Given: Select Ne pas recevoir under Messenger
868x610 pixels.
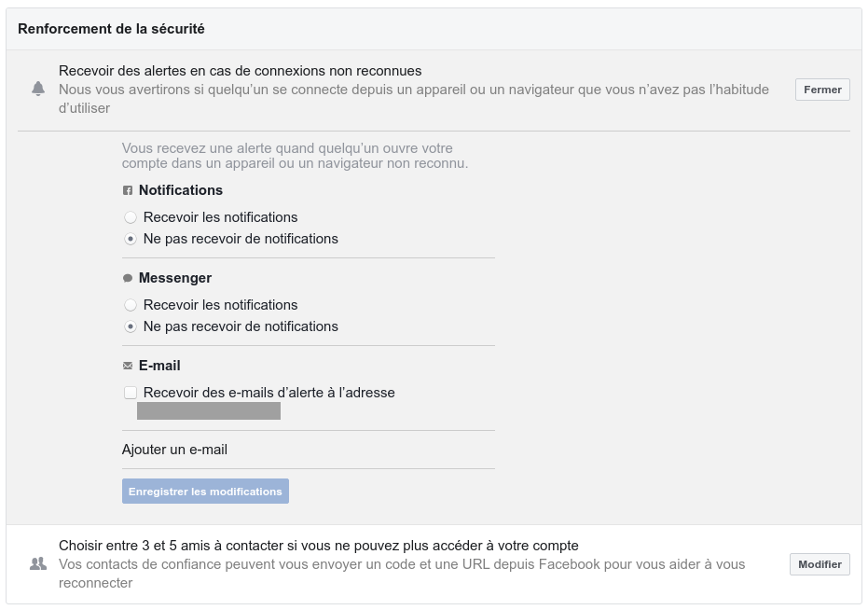Looking at the screenshot, I should [x=131, y=326].
